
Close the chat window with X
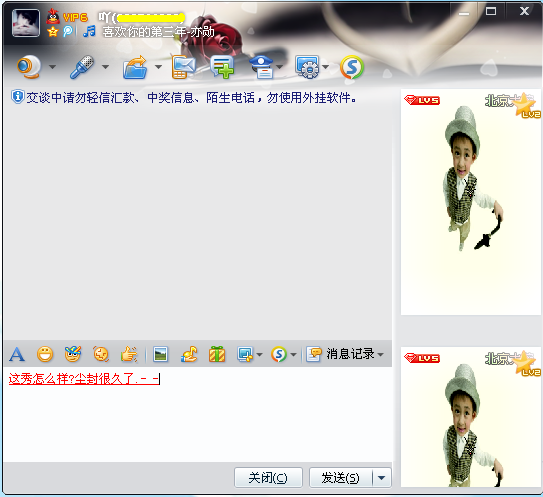pyautogui.click(x=524, y=11)
